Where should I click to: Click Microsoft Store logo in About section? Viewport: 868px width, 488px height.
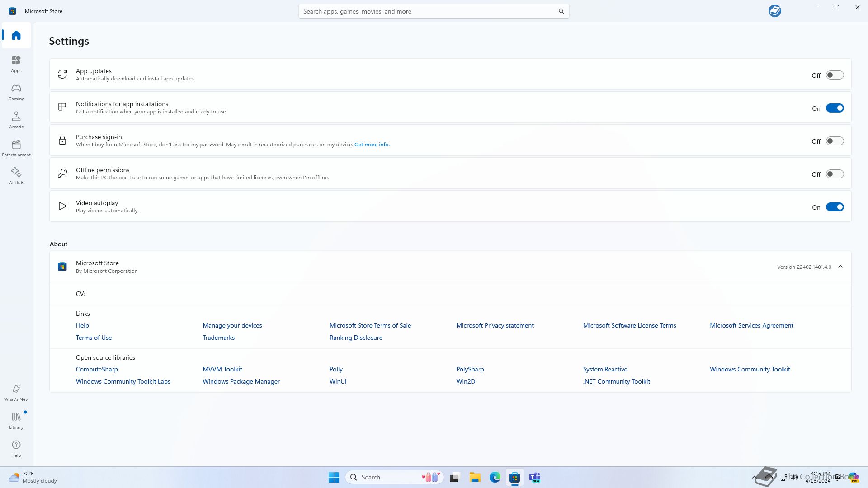(x=62, y=267)
